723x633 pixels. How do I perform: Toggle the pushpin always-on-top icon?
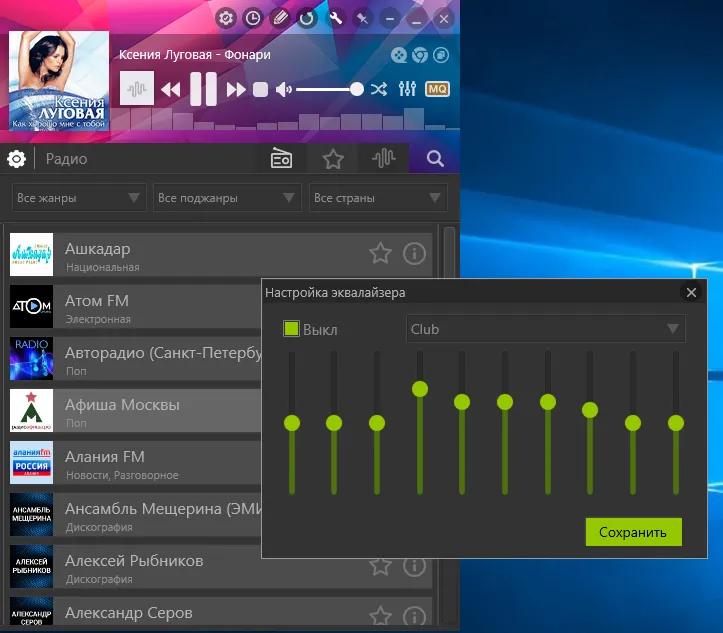(362, 18)
